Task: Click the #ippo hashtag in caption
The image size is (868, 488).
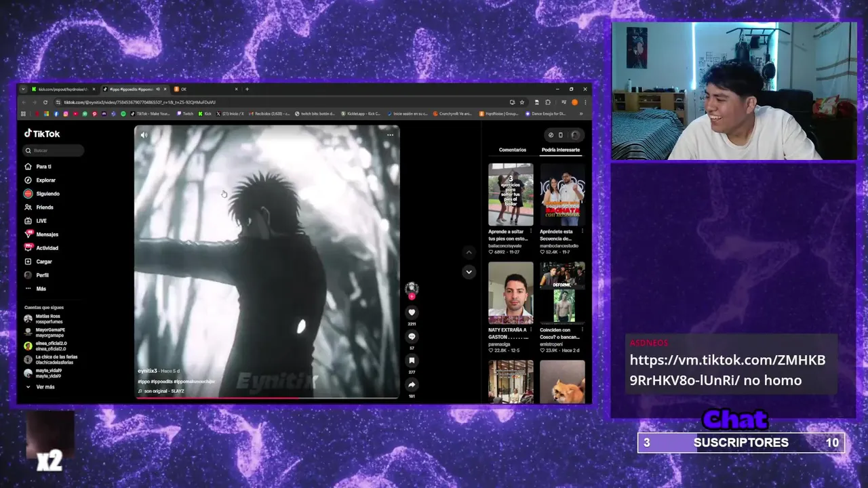Action: pos(144,382)
